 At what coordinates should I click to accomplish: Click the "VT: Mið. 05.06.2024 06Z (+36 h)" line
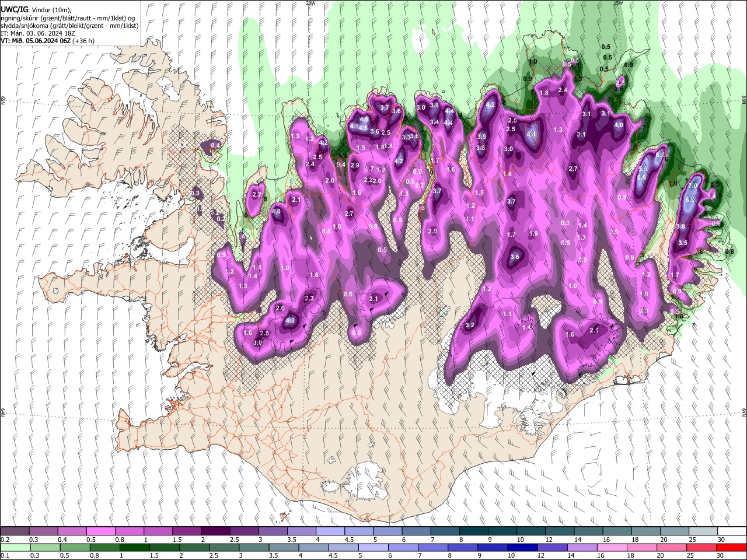(x=48, y=41)
